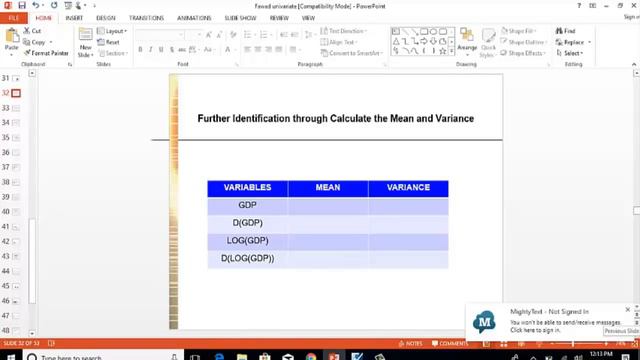Open Chrome from the taskbar
This screenshot has width=640, height=360.
311,357
